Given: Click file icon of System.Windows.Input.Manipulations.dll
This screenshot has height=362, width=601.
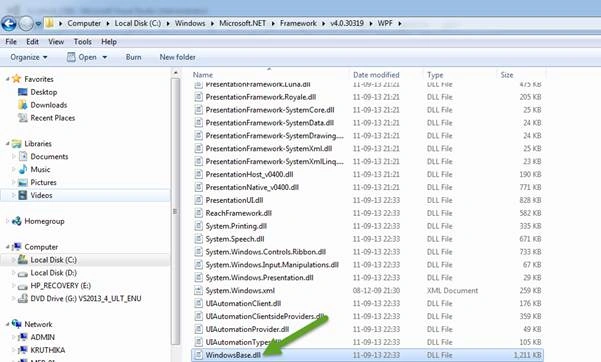Looking at the screenshot, I should (x=198, y=265).
